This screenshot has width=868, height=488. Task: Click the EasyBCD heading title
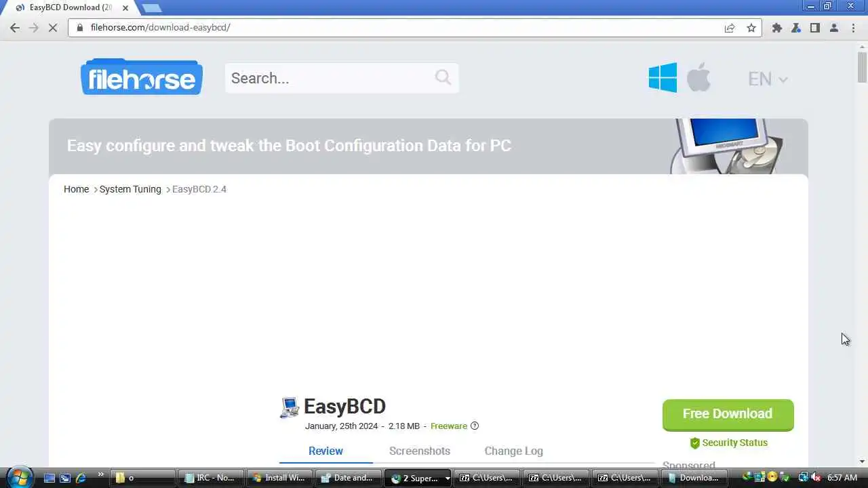coord(344,407)
